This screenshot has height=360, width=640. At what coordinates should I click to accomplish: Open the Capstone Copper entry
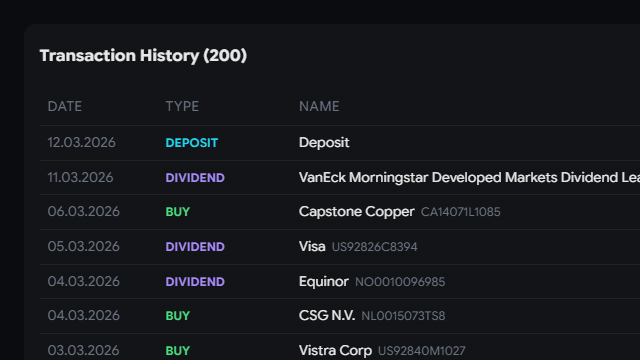coord(357,212)
